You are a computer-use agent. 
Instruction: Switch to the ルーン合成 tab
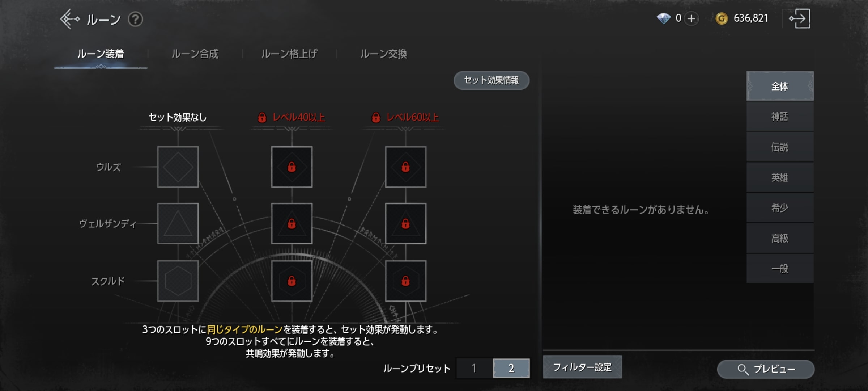196,54
